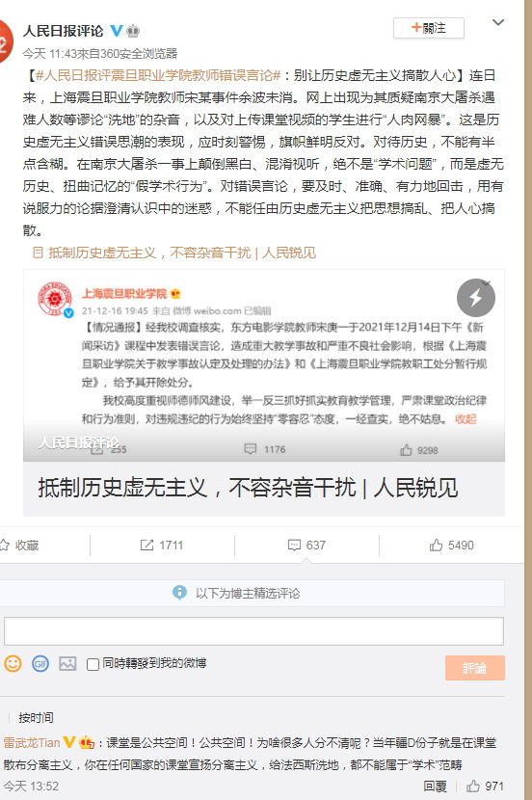Click the lightning article badge icon

tap(475, 298)
